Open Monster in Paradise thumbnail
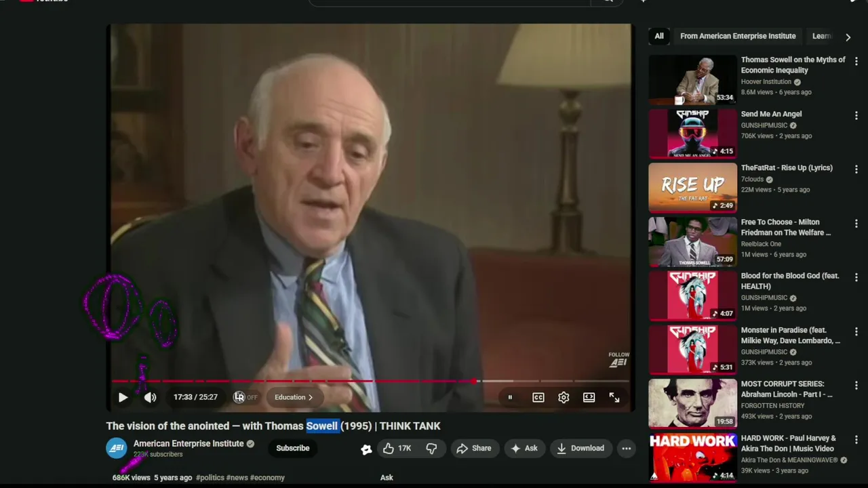This screenshot has width=868, height=488. [x=692, y=350]
